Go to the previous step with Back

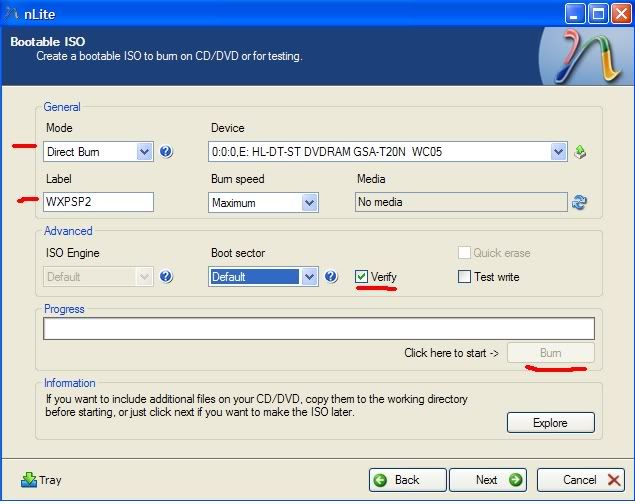pos(407,480)
